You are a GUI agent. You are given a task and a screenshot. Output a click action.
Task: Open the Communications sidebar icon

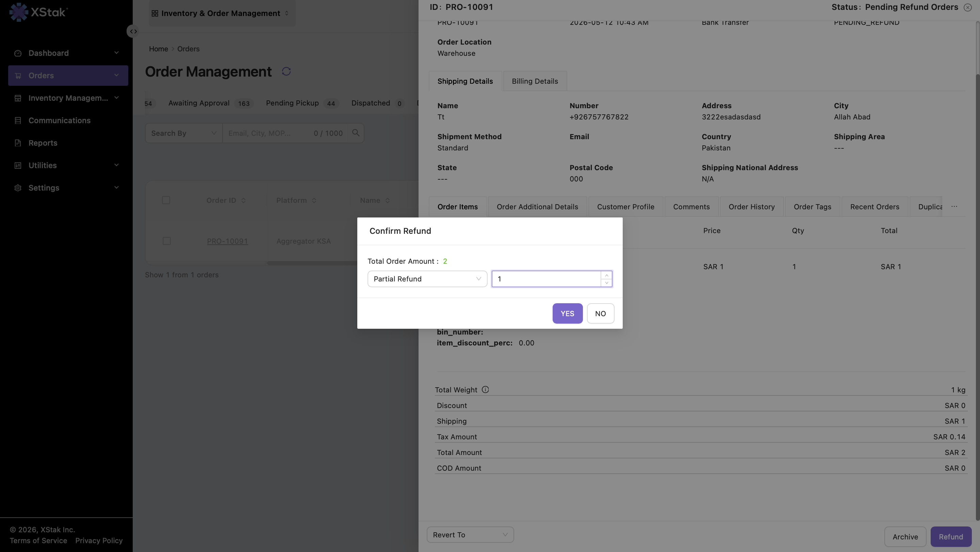18,120
